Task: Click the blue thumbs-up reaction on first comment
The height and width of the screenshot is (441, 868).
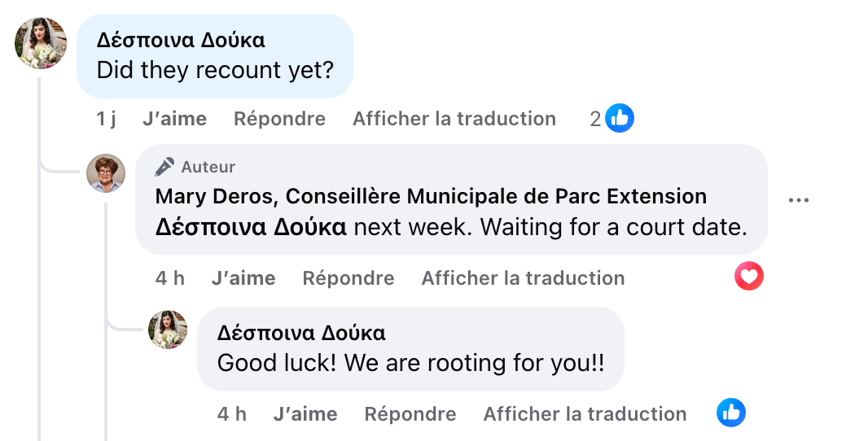Action: 620,119
